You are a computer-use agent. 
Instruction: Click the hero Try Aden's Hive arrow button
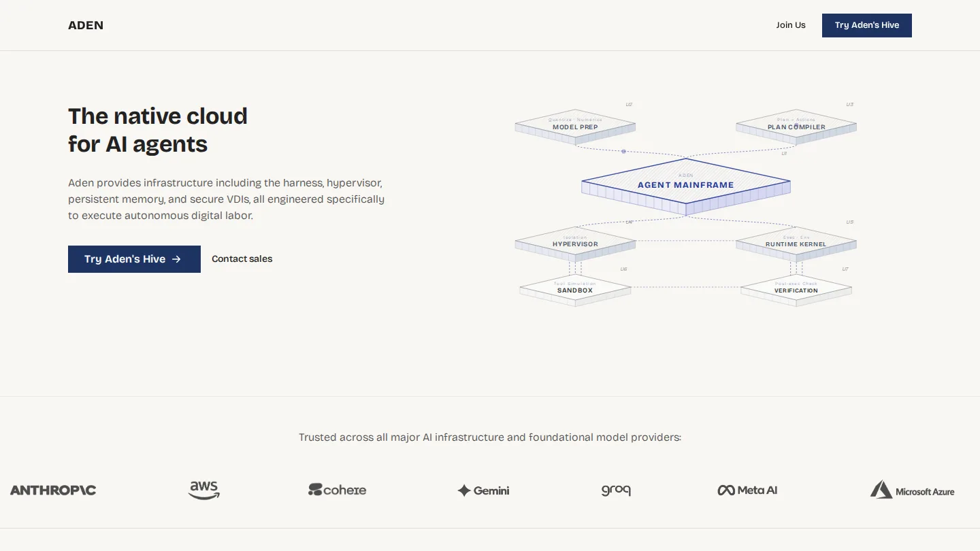134,259
